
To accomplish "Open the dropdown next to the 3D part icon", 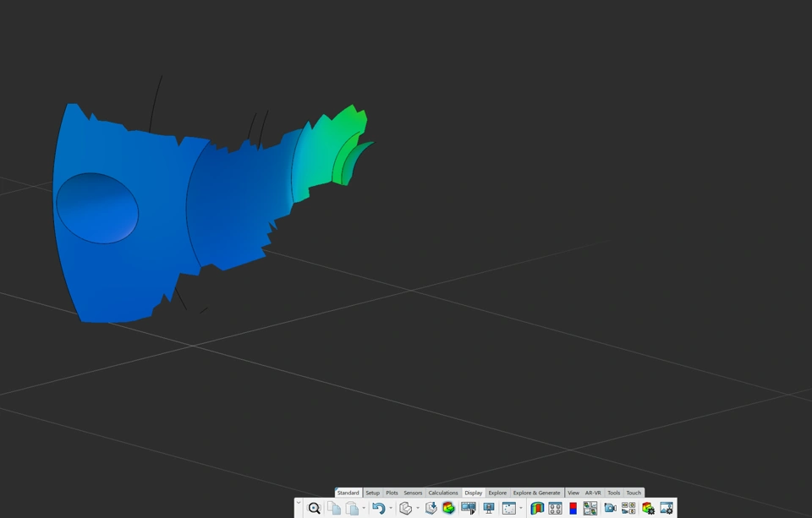I will (x=417, y=508).
